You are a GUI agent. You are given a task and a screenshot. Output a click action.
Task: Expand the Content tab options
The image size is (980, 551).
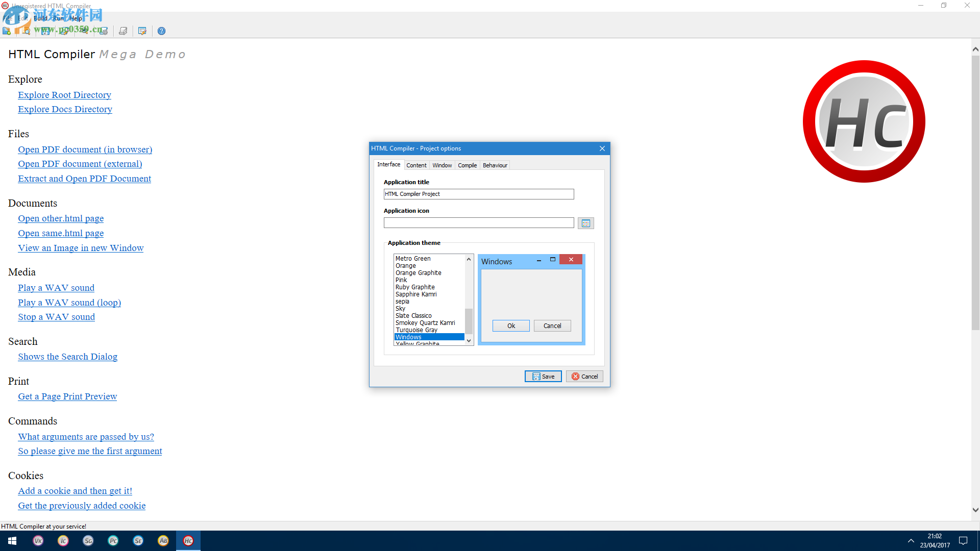pyautogui.click(x=414, y=165)
